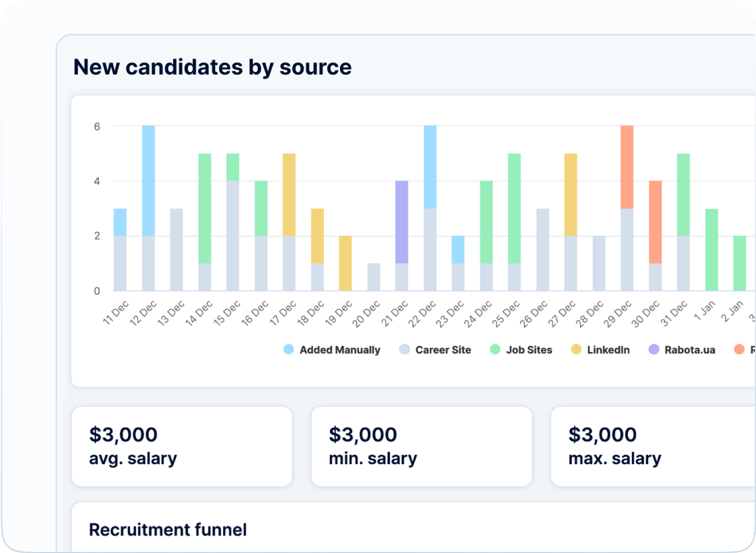Toggle the LinkedIn legend entry
The height and width of the screenshot is (553, 756).
tap(600, 350)
